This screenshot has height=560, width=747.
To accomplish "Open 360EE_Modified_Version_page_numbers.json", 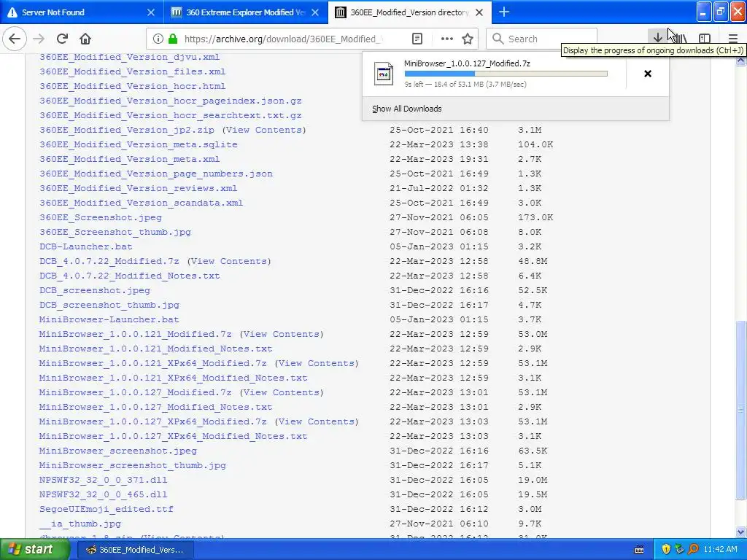I will point(156,174).
